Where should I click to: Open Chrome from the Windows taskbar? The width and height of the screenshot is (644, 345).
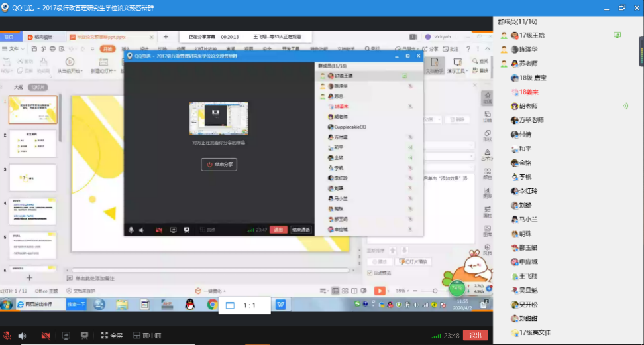212,305
